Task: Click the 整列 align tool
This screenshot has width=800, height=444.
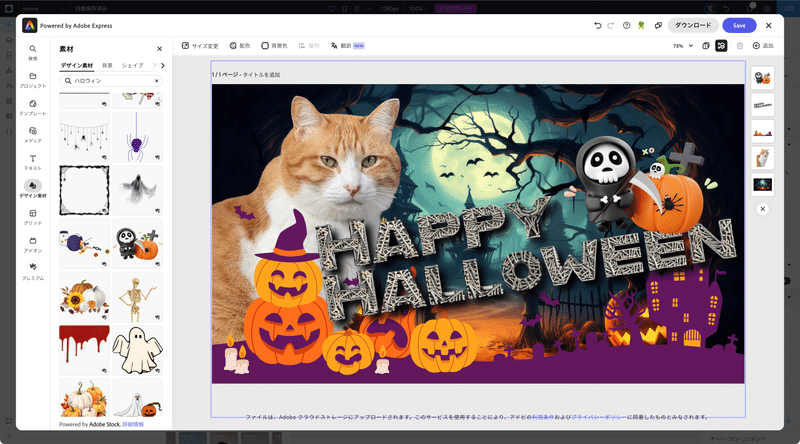Action: coord(309,46)
